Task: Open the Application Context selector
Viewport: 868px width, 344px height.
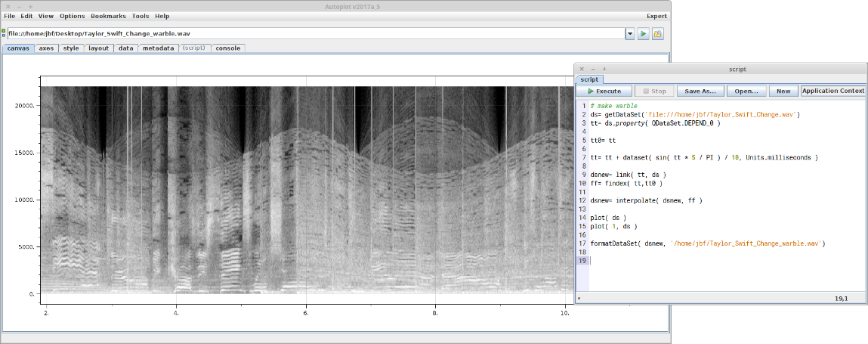Action: pyautogui.click(x=832, y=91)
